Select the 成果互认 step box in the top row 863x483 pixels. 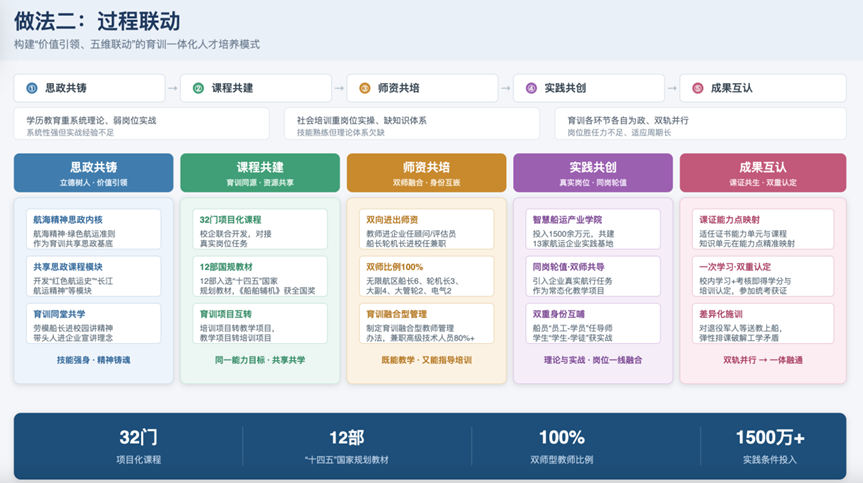tap(763, 88)
